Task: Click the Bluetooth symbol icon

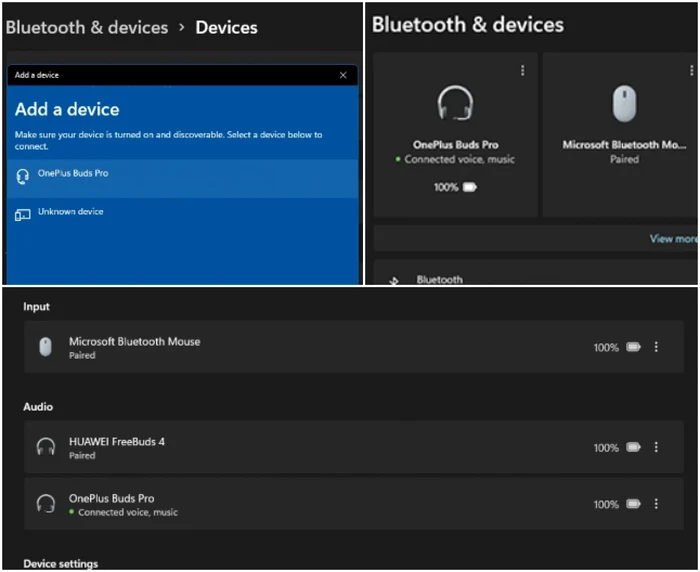Action: coord(393,281)
